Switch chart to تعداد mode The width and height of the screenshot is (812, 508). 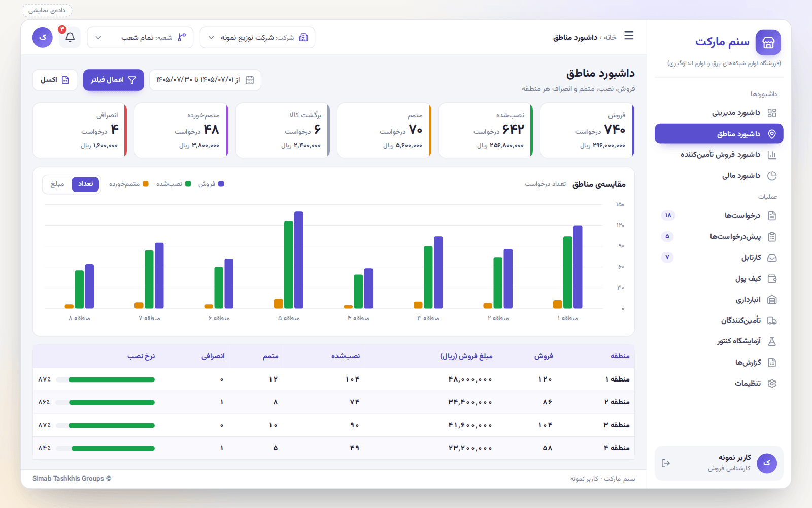click(x=85, y=184)
